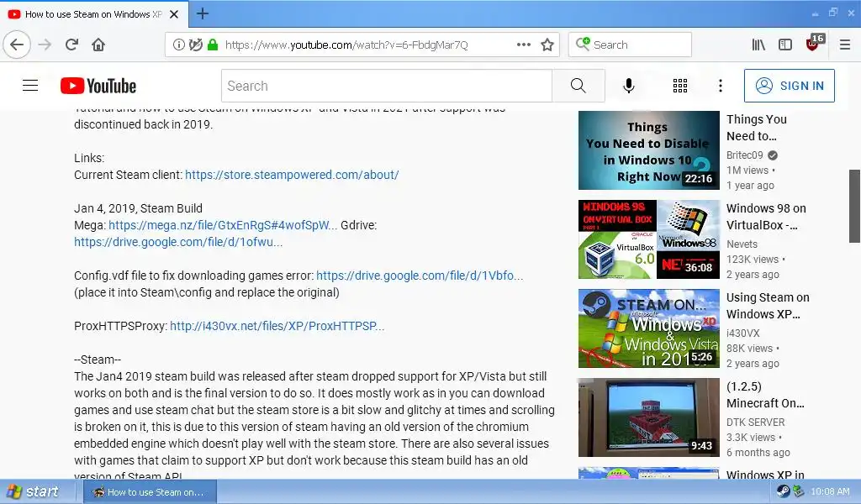861x504 pixels.
Task: Click the Steam system tray icon
Action: [783, 491]
